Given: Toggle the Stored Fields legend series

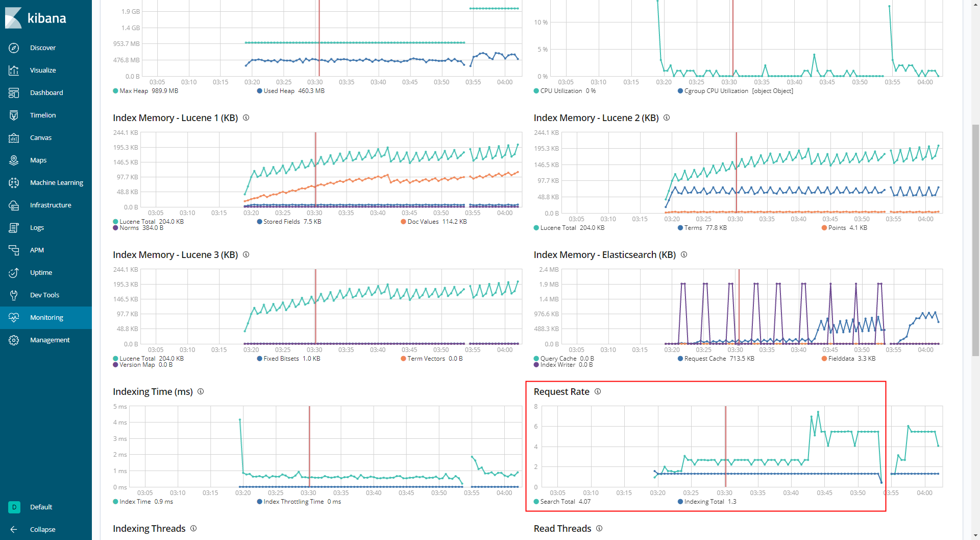Looking at the screenshot, I should pos(289,222).
